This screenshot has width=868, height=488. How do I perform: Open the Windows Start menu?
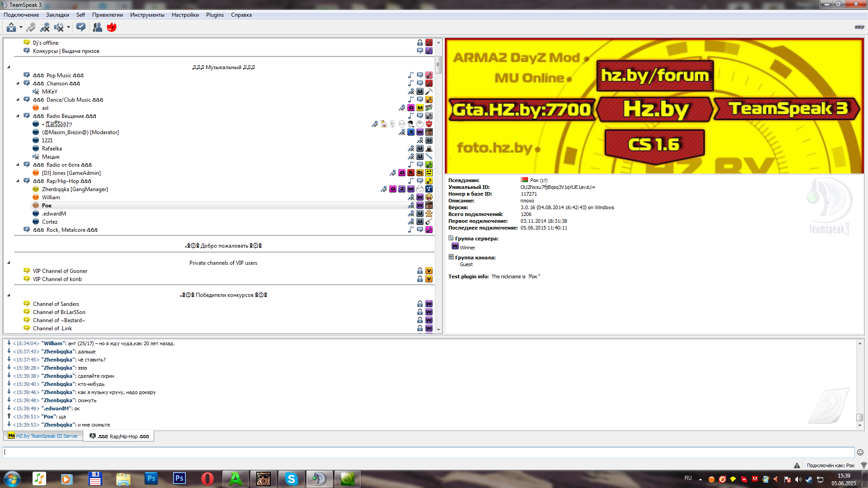pos(12,479)
